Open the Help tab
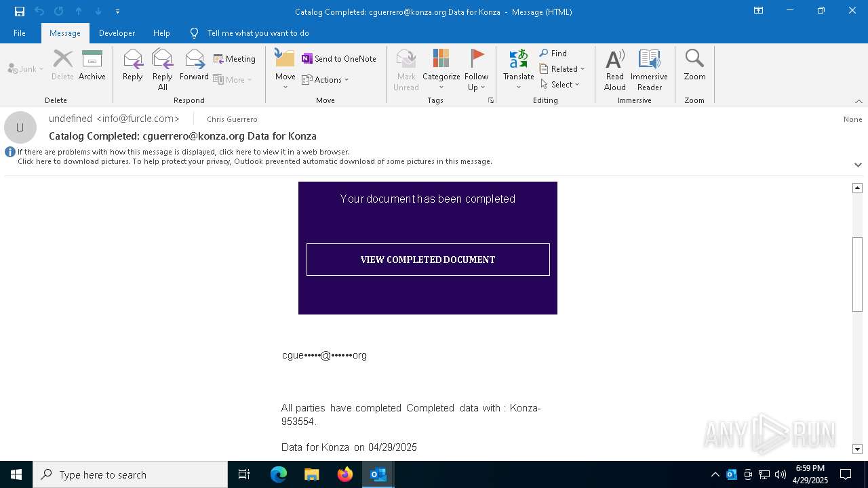This screenshot has height=488, width=868. (161, 33)
